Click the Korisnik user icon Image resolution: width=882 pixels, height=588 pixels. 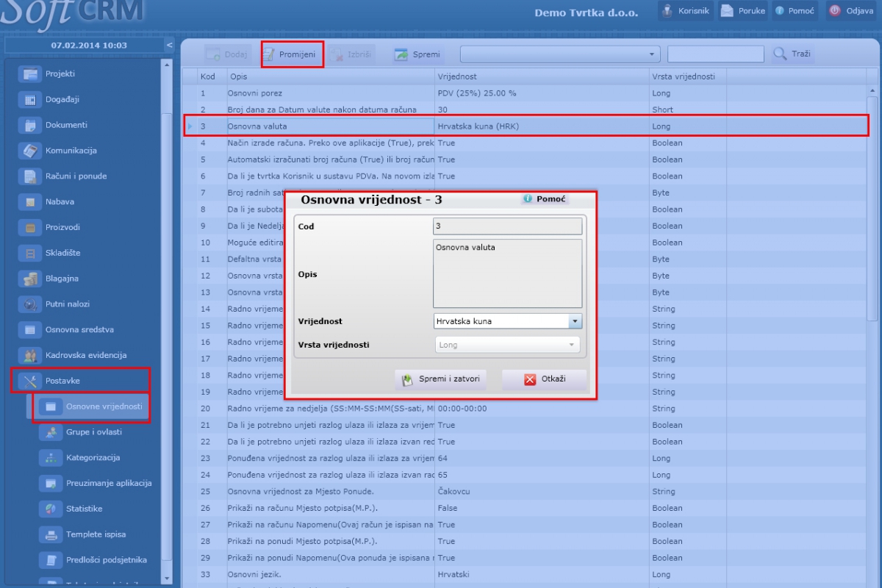pos(668,11)
